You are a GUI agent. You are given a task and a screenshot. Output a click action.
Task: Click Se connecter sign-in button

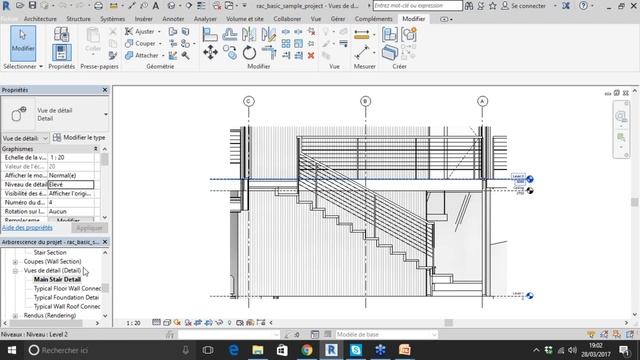[x=524, y=6]
